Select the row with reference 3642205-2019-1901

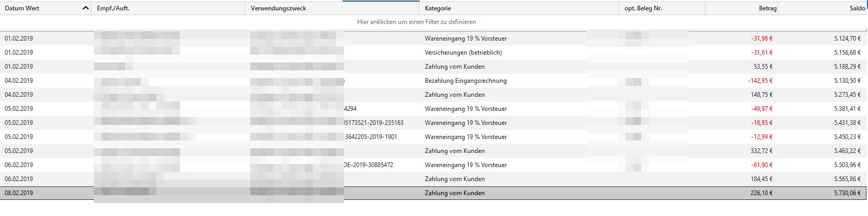coord(433,137)
